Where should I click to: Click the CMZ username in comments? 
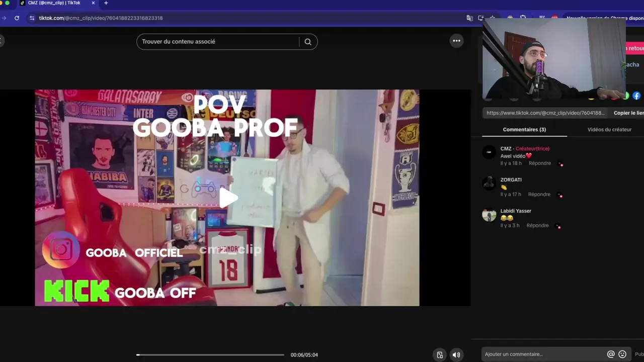506,149
